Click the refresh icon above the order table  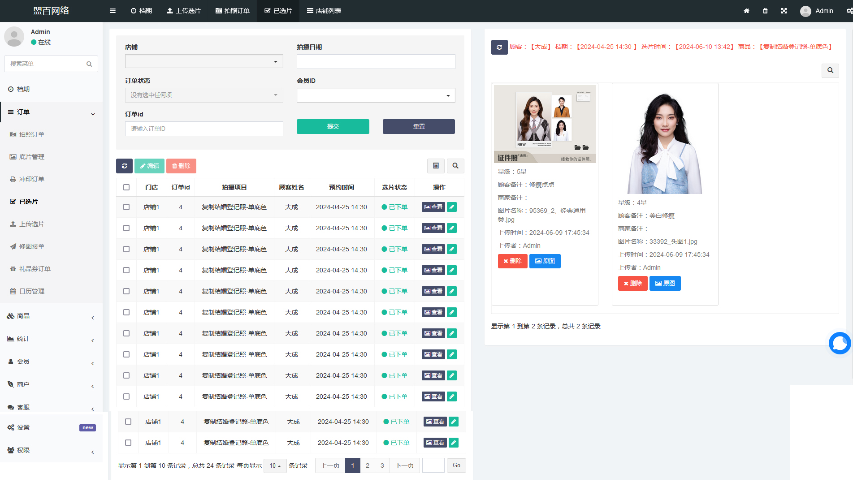124,166
